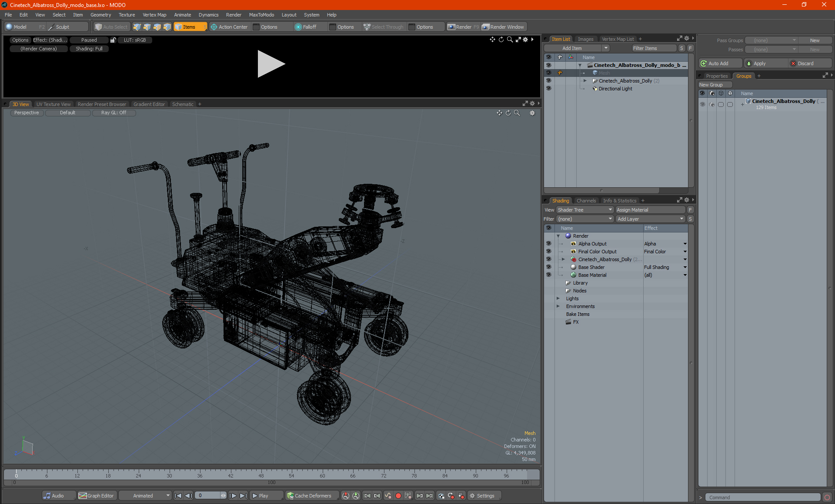Toggle visibility of Directional Light item
The width and height of the screenshot is (835, 504).
coord(548,89)
